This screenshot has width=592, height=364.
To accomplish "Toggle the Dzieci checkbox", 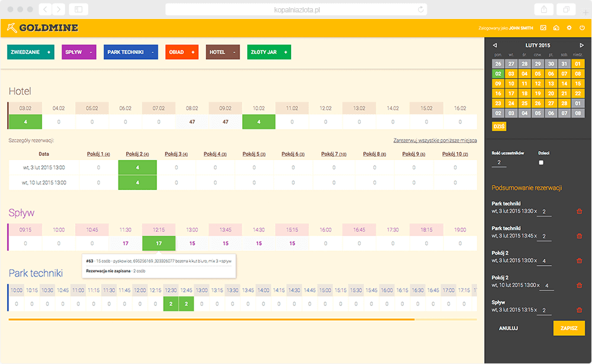I will point(541,162).
